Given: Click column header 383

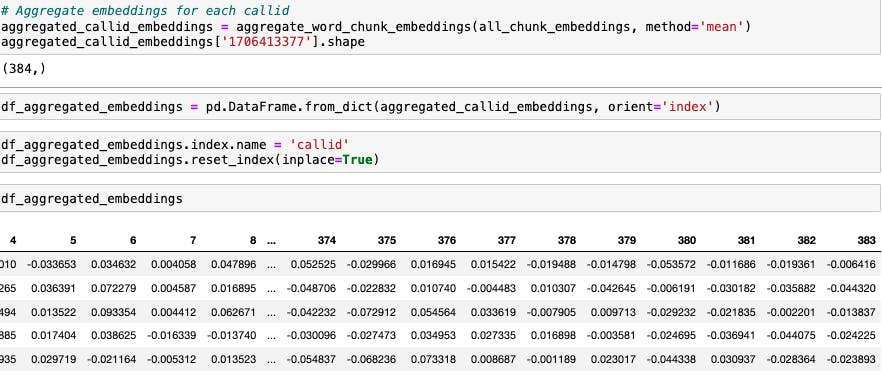Looking at the screenshot, I should (867, 240).
